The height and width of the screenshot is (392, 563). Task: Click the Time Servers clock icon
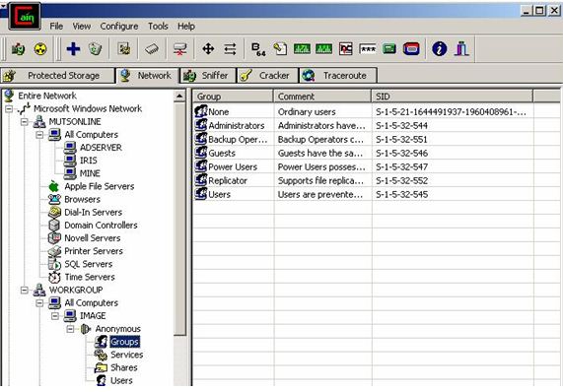[54, 277]
